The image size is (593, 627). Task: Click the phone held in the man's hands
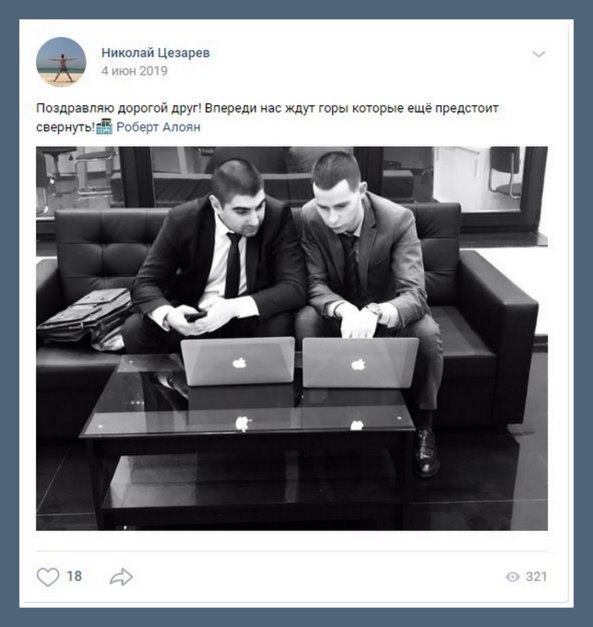click(195, 316)
